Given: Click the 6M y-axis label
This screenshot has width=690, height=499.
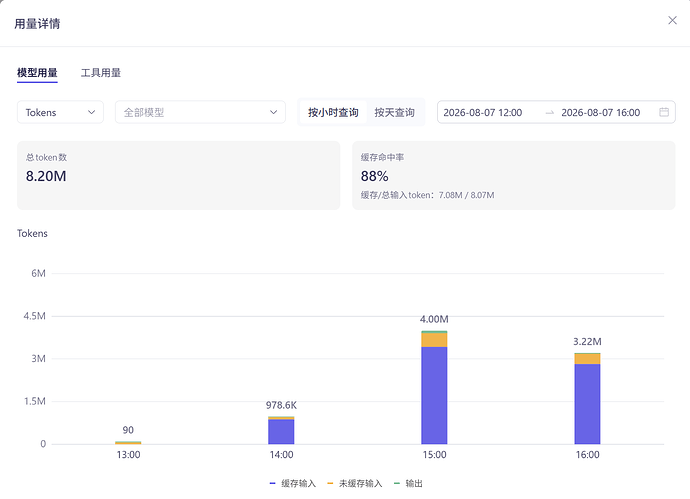Looking at the screenshot, I should (x=38, y=273).
